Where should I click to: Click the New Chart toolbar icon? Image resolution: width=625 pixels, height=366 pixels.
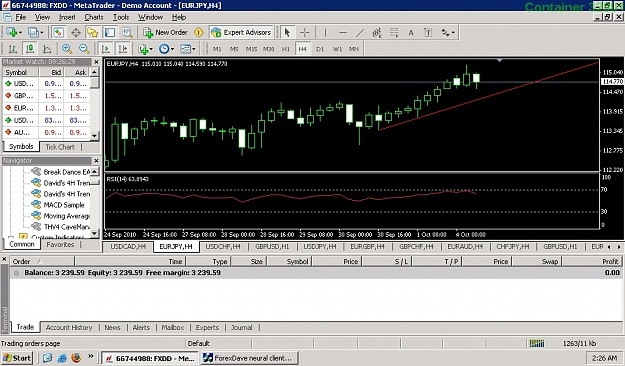(x=11, y=32)
